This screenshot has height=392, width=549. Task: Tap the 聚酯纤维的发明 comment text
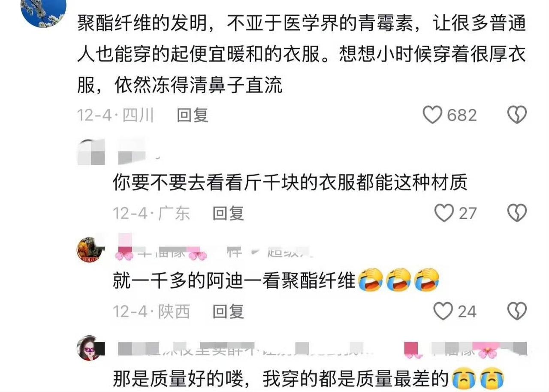coord(302,55)
